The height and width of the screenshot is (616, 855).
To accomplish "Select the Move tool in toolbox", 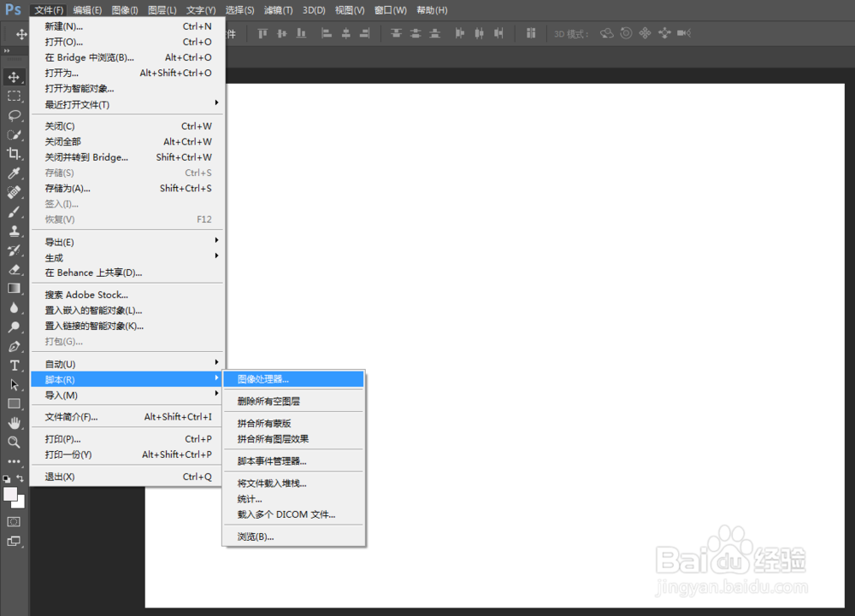I will pos(15,77).
